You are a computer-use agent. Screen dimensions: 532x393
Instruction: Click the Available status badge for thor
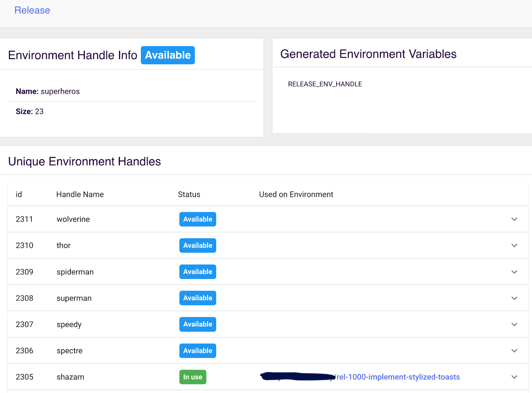[x=198, y=245]
